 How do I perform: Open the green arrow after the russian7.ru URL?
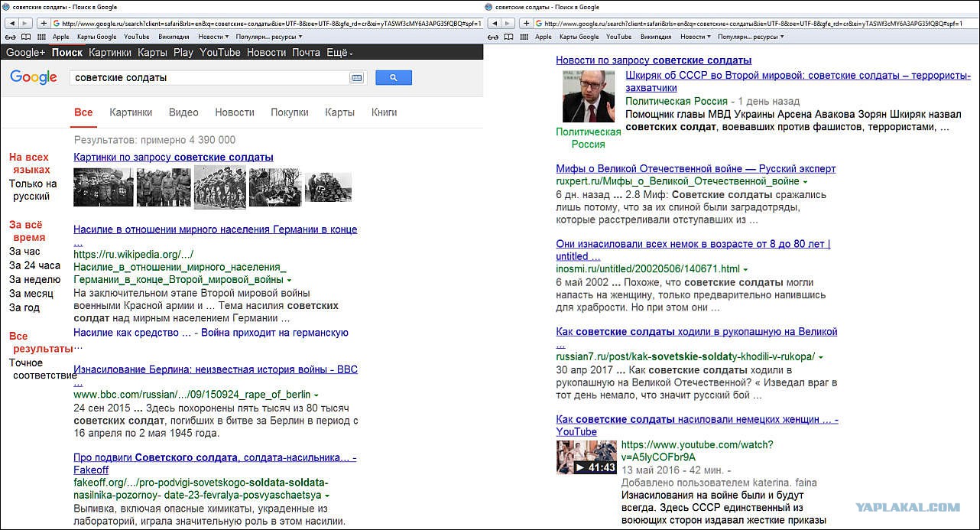click(x=820, y=357)
